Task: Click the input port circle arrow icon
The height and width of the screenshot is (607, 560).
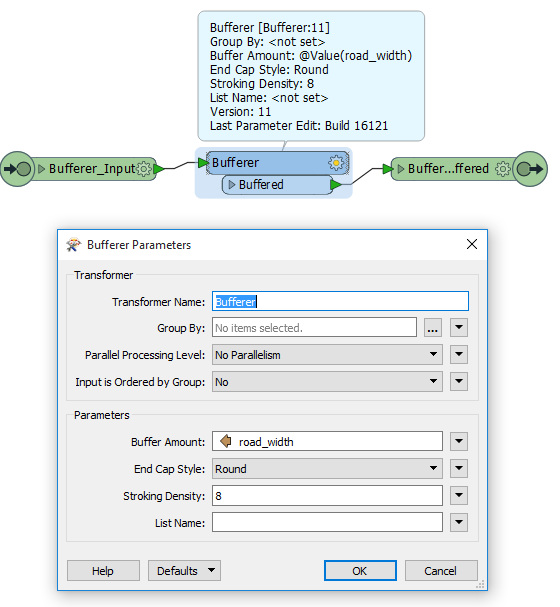Action: tap(17, 169)
